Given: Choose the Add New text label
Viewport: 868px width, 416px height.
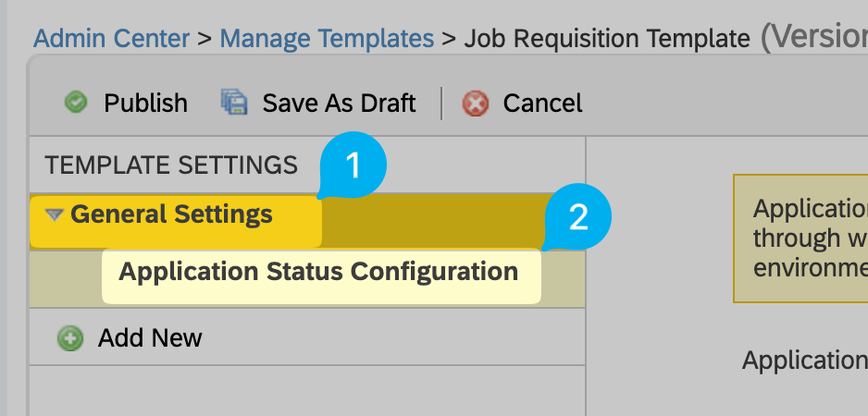Looking at the screenshot, I should pos(150,338).
